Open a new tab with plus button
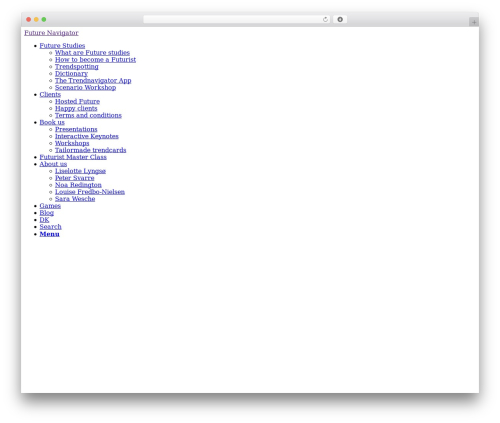 474,22
